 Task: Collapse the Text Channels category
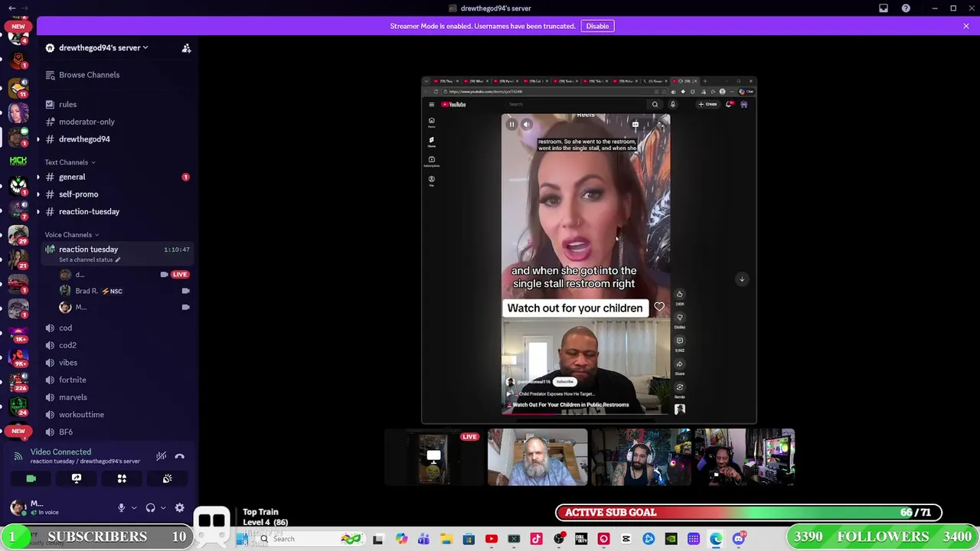tap(70, 162)
